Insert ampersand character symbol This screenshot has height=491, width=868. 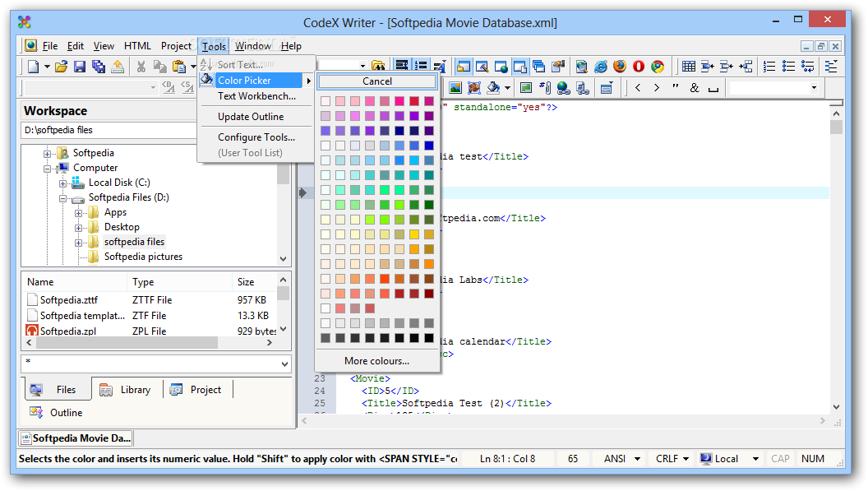(695, 87)
